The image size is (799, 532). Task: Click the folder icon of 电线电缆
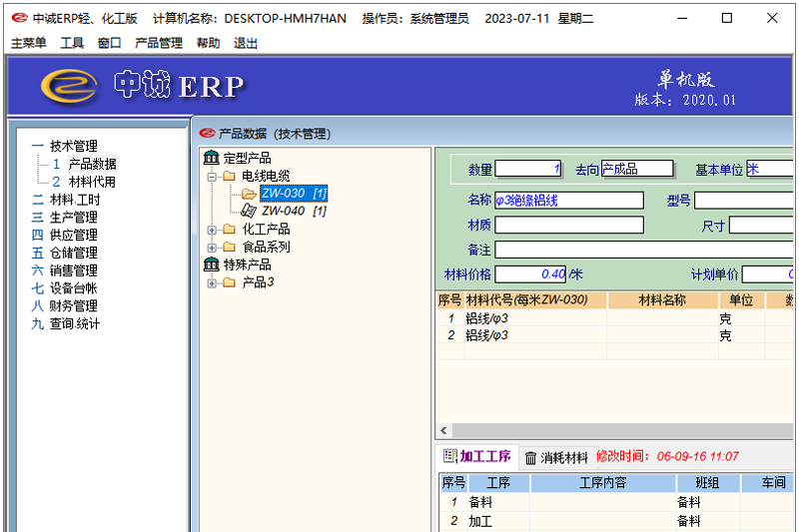point(230,176)
